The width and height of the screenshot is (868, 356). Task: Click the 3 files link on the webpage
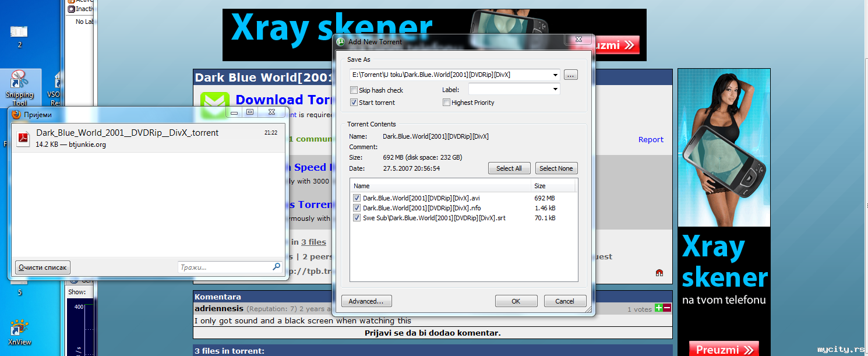pyautogui.click(x=313, y=242)
